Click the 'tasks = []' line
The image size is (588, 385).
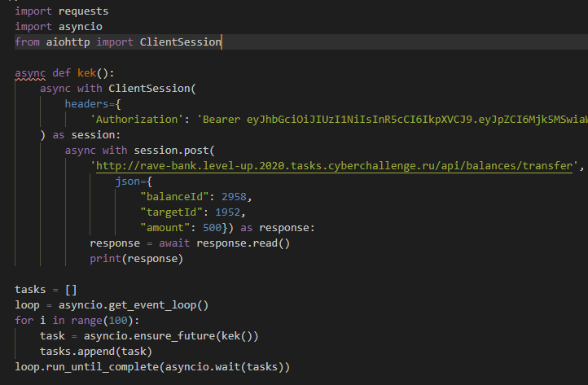tap(46, 290)
